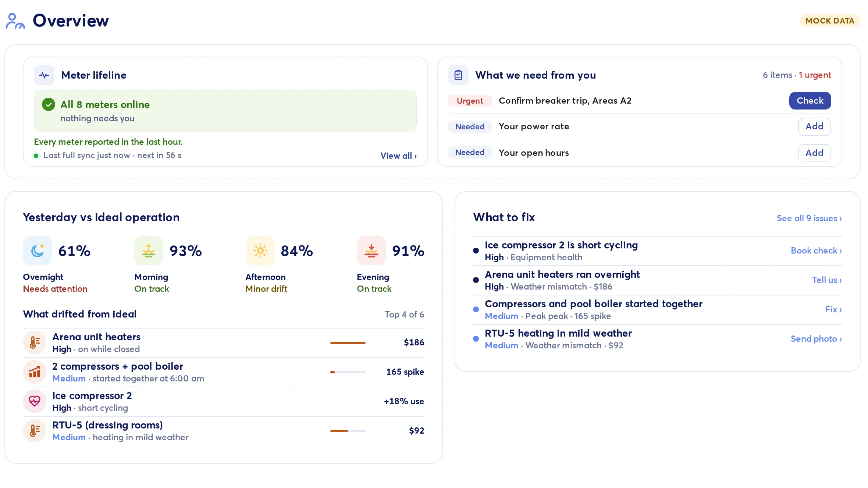The image size is (868, 488).
Task: Click the clipboard icon for What we need from you
Action: (x=458, y=75)
